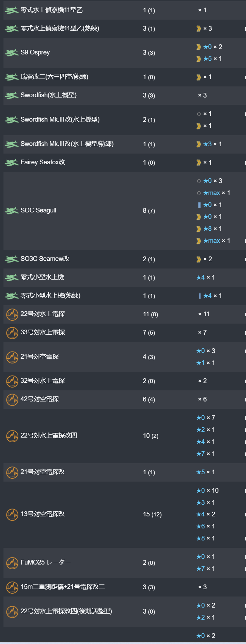
Task: Click the gold proficiency chevron in SO3C Seamew改 row
Action: [x=199, y=259]
